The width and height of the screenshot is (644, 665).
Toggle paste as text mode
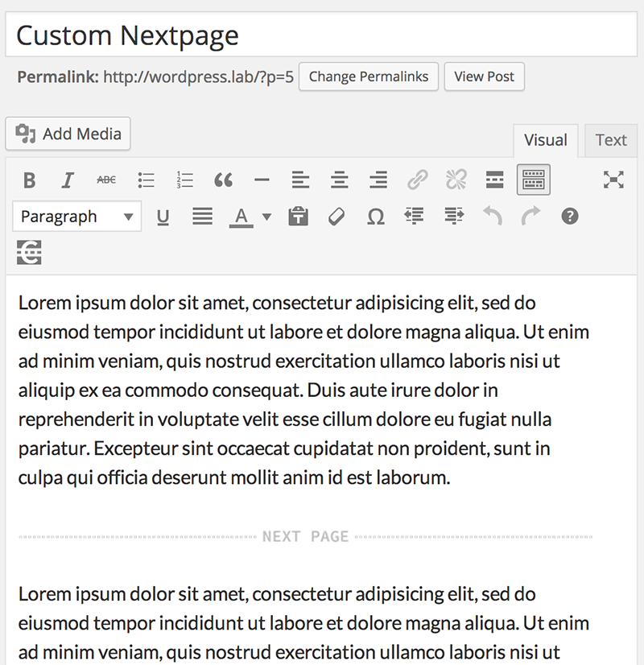point(298,216)
